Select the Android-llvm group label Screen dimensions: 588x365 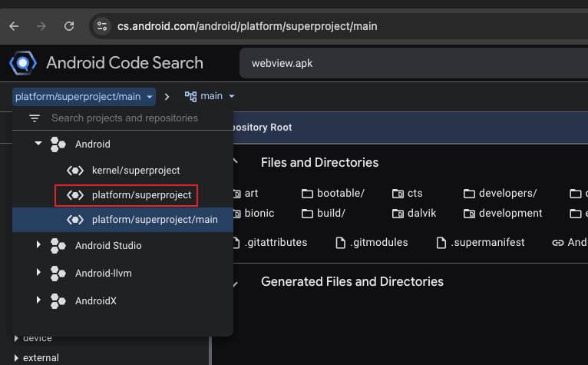pos(104,274)
